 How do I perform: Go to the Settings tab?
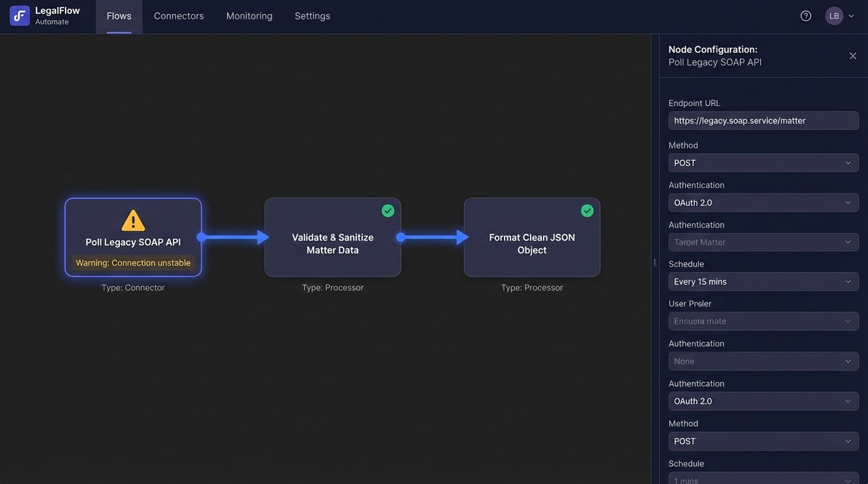coord(312,16)
